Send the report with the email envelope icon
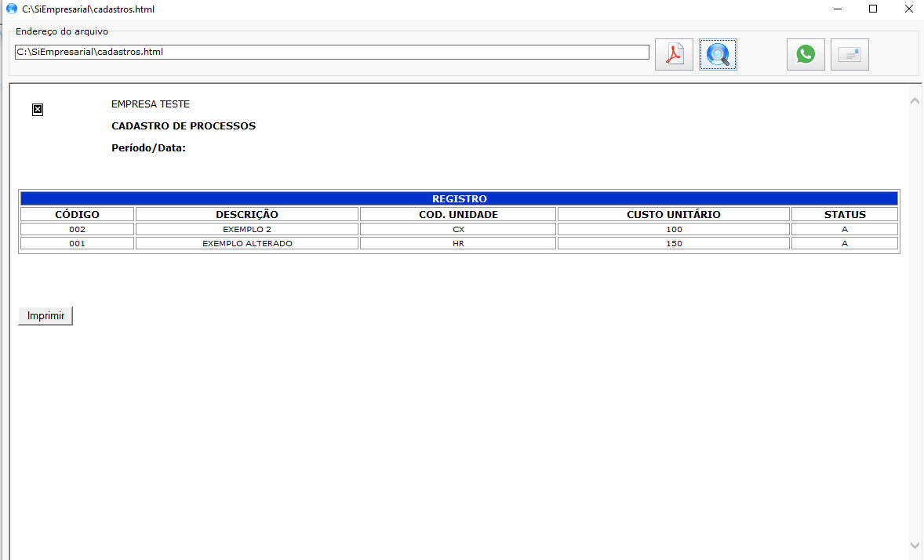This screenshot has width=924, height=560. coord(849,55)
